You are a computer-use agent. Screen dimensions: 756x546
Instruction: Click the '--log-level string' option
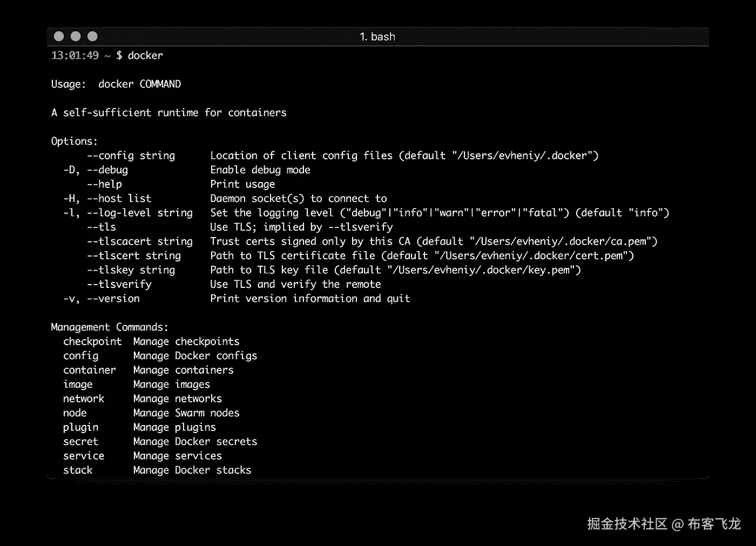[x=140, y=213]
